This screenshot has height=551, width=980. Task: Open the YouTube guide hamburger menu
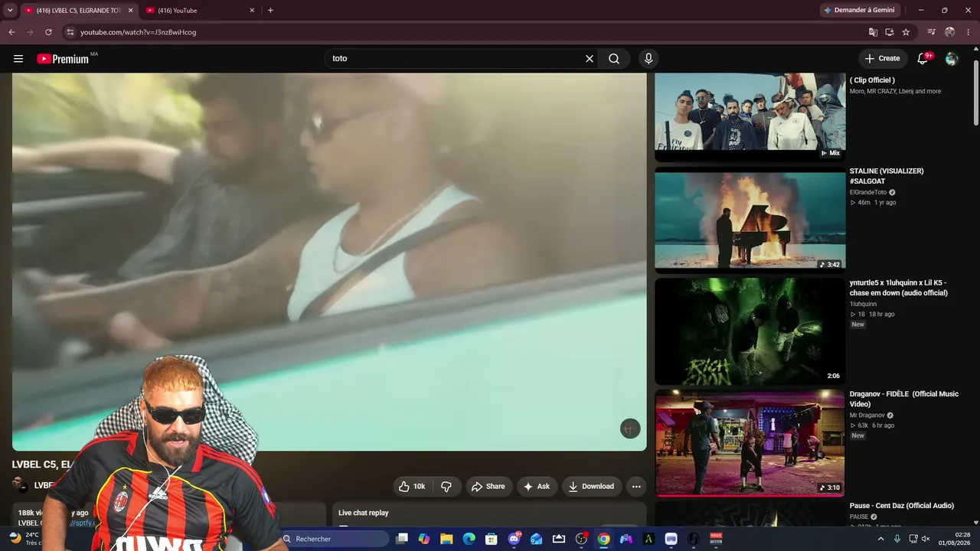(x=18, y=59)
